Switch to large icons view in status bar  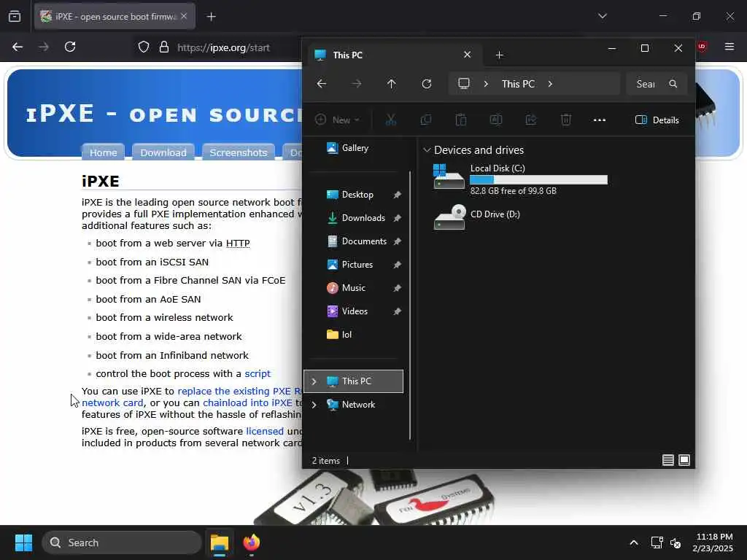(684, 460)
